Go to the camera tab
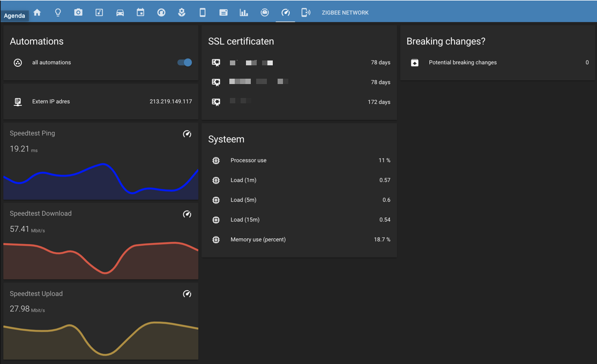 pos(78,12)
